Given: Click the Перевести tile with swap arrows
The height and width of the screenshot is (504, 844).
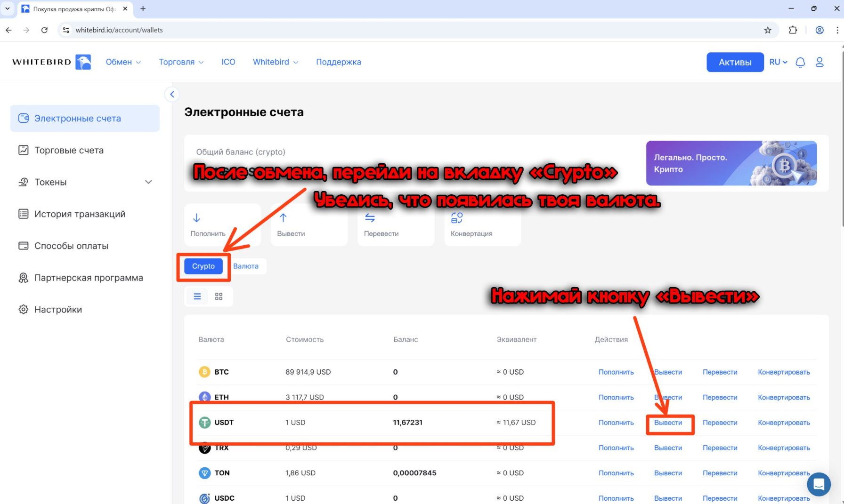Looking at the screenshot, I should pyautogui.click(x=396, y=225).
